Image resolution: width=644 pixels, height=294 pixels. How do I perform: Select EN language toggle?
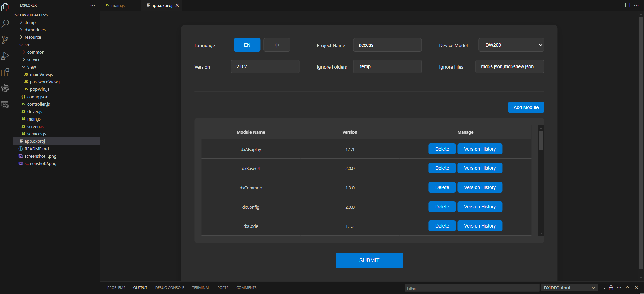click(247, 45)
